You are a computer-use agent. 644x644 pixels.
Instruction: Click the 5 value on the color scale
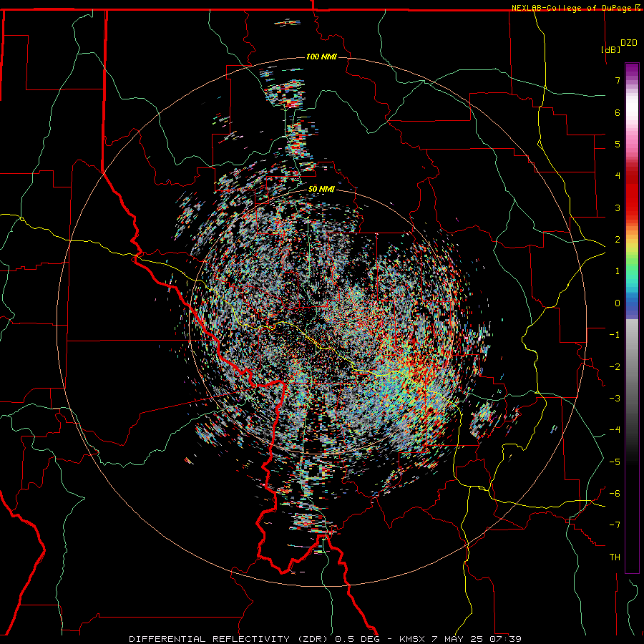(618, 144)
